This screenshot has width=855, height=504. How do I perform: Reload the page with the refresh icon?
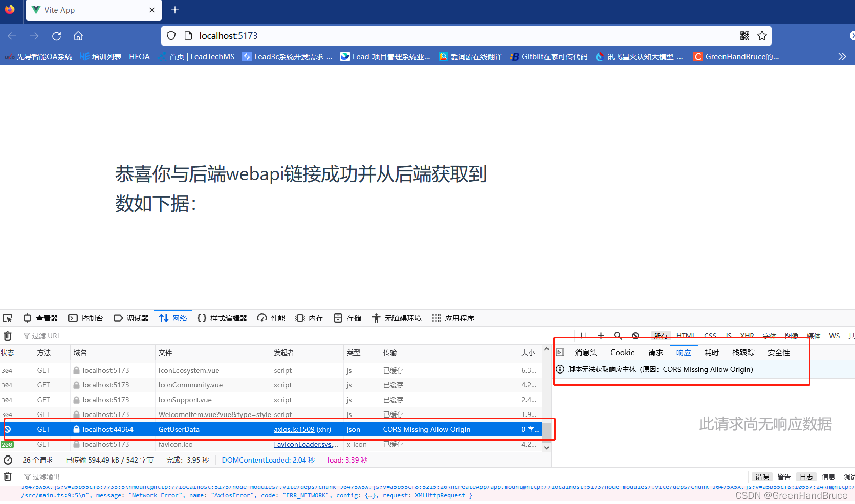point(56,36)
